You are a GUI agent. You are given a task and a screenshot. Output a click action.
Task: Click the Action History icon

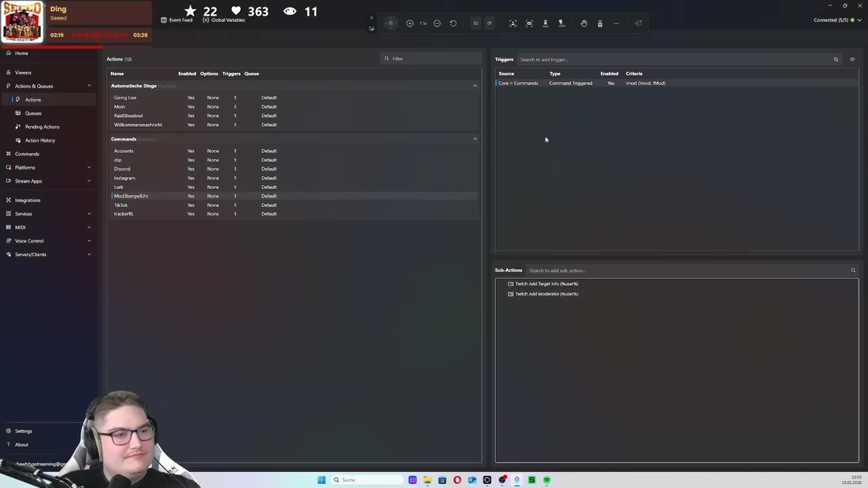(x=18, y=140)
